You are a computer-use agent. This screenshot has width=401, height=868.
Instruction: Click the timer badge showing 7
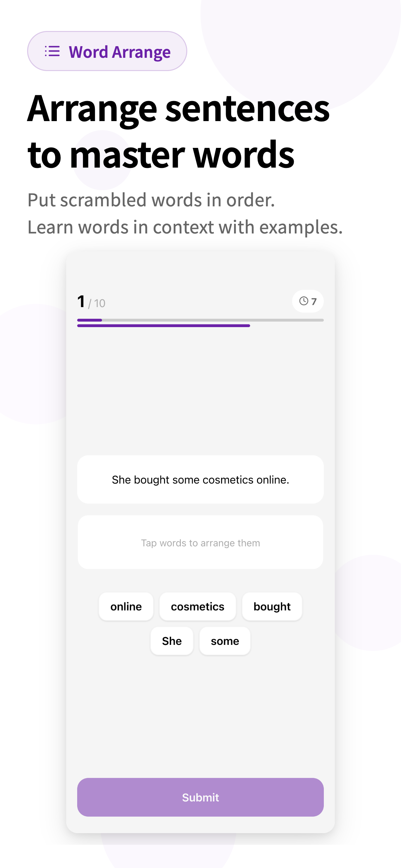point(308,301)
